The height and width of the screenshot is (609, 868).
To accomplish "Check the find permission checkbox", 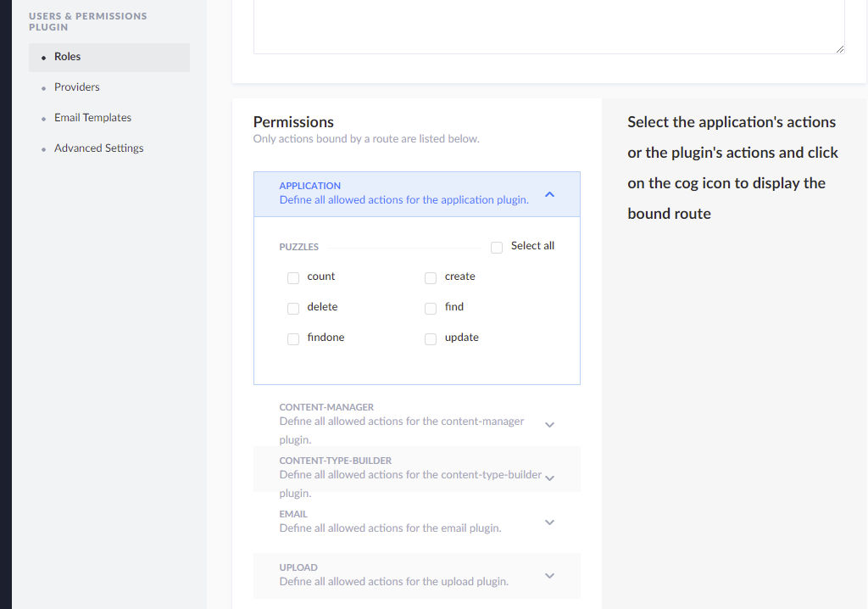I will [431, 308].
